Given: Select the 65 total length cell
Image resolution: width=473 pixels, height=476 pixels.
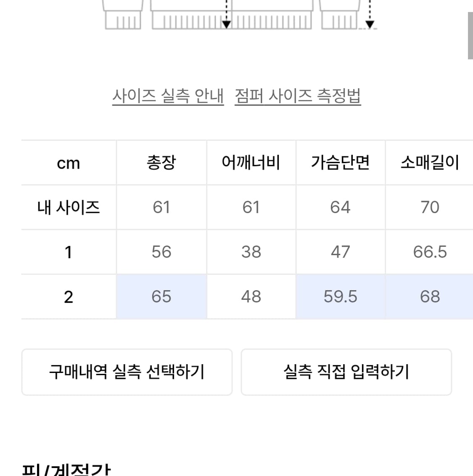Looking at the screenshot, I should pyautogui.click(x=161, y=296).
